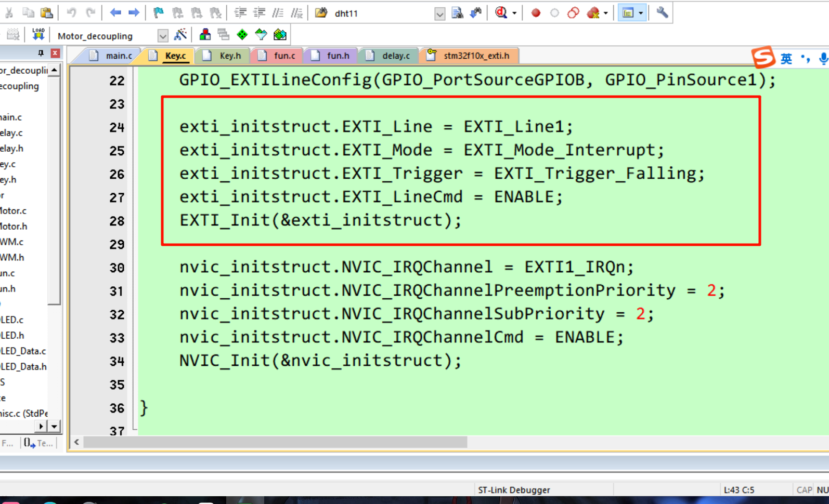Select the LED_Data.c tree entry
The image size is (829, 504).
(x=22, y=351)
